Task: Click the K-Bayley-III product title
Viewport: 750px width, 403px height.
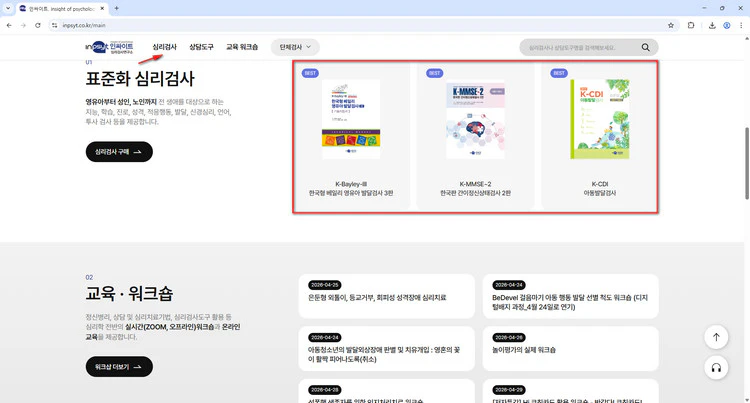Action: tap(351, 188)
